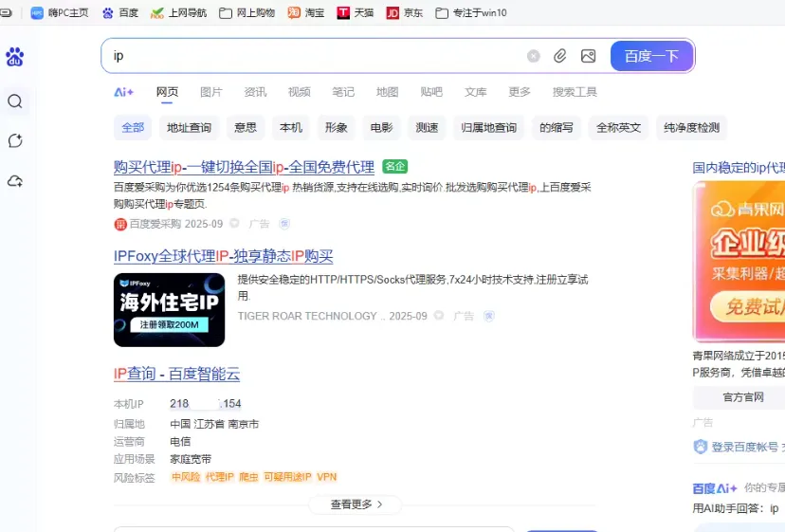Click the 百度一下 search button
Screen dimensions: 785x532
click(x=652, y=56)
